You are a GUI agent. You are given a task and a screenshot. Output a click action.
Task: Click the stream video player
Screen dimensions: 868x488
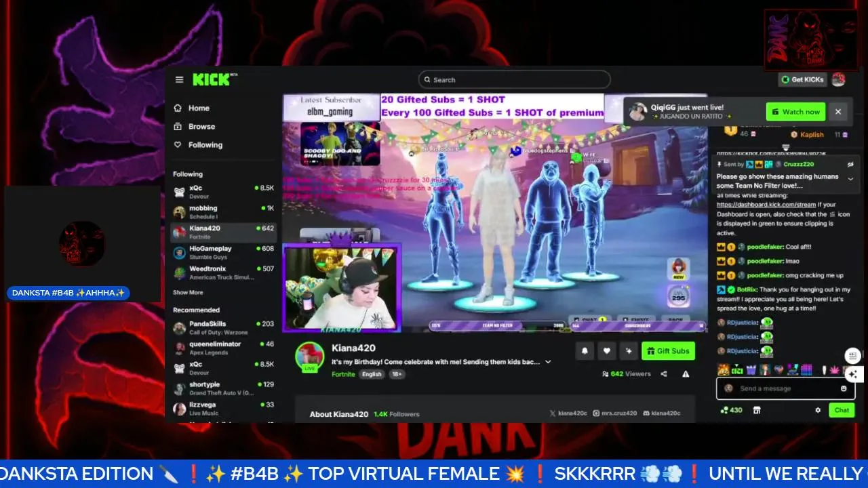point(495,213)
